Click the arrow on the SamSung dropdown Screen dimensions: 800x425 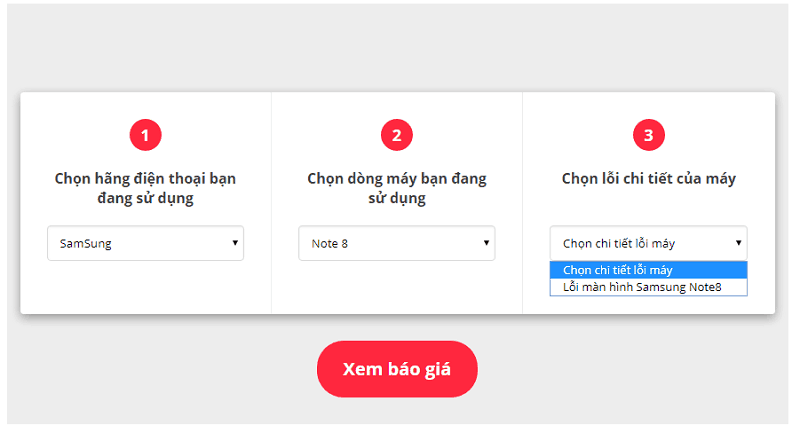tap(235, 242)
